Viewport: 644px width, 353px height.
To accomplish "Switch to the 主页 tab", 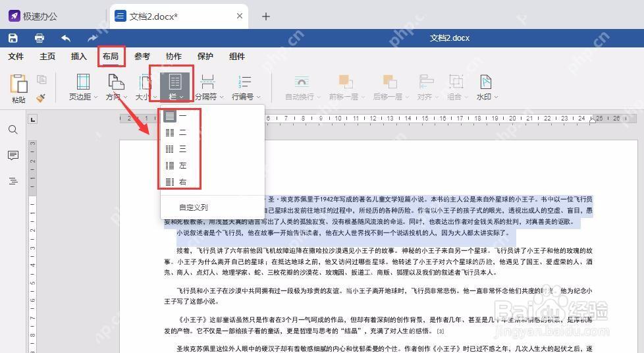I will [x=47, y=56].
